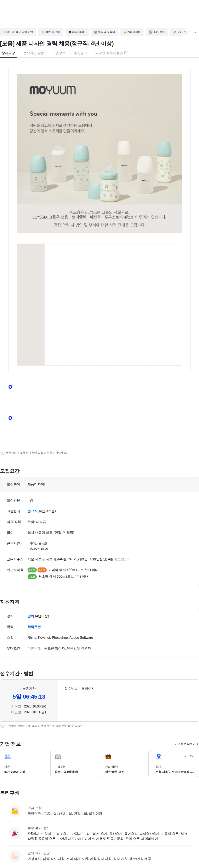Click the 섬유·의류·패션 industry card
Screen dimensions: 199x868
(x=124, y=763)
